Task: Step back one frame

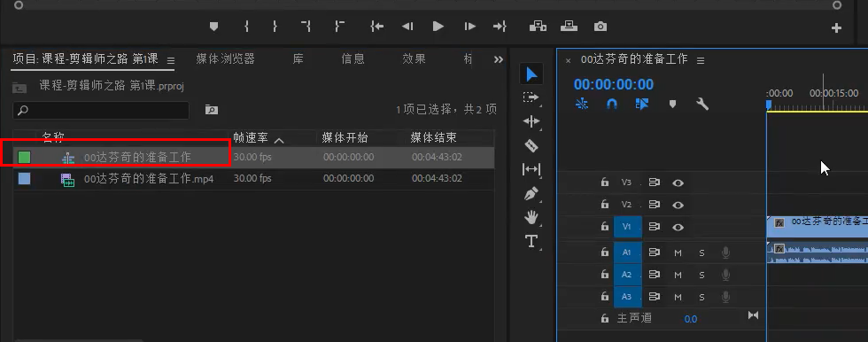Action: pyautogui.click(x=407, y=26)
